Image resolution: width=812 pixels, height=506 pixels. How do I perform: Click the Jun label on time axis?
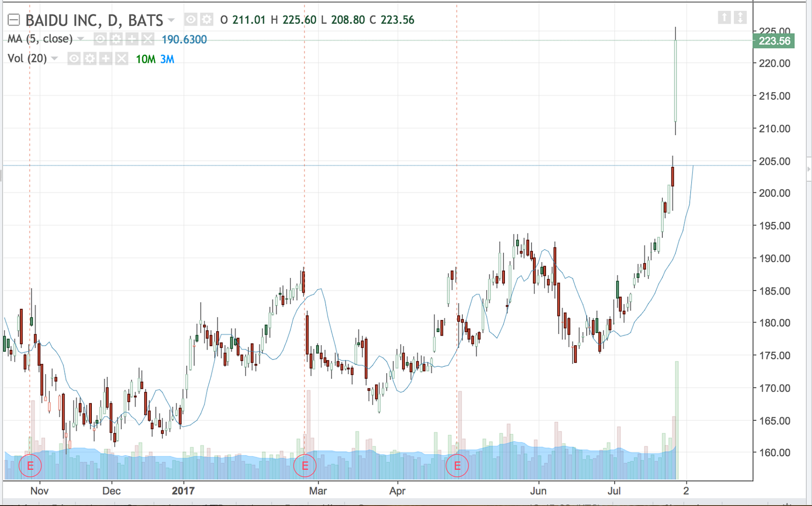coord(538,491)
